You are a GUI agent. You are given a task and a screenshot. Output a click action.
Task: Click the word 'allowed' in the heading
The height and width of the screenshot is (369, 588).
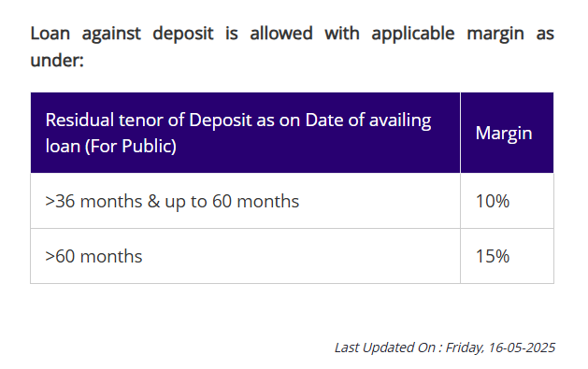[x=281, y=34]
